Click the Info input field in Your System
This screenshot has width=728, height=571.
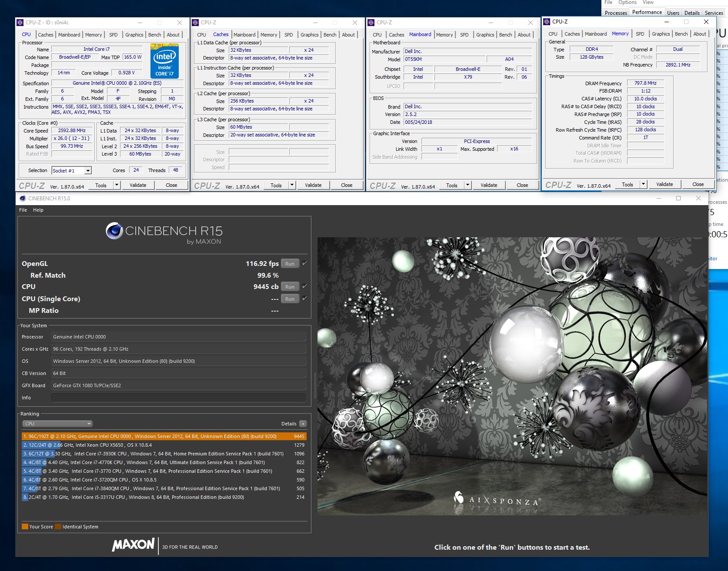(x=179, y=398)
